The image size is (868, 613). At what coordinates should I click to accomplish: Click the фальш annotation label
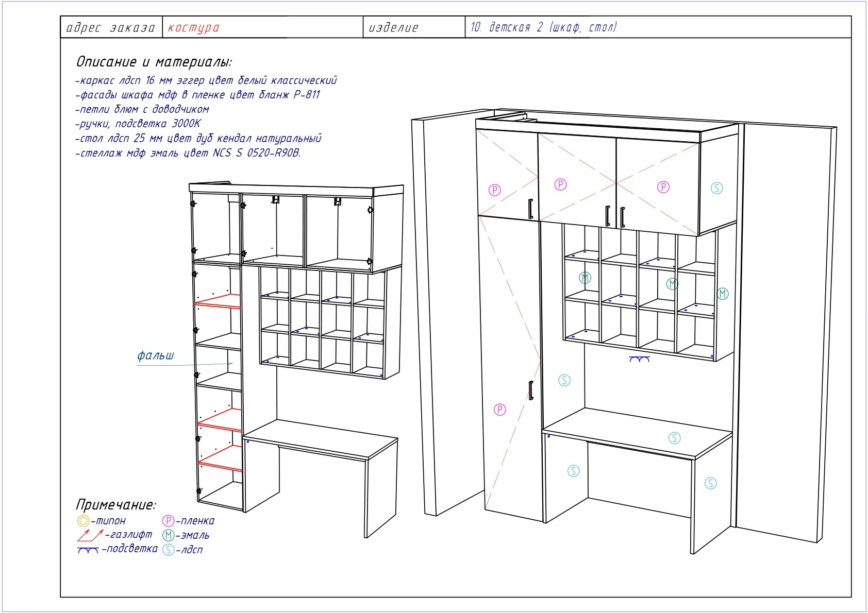156,355
